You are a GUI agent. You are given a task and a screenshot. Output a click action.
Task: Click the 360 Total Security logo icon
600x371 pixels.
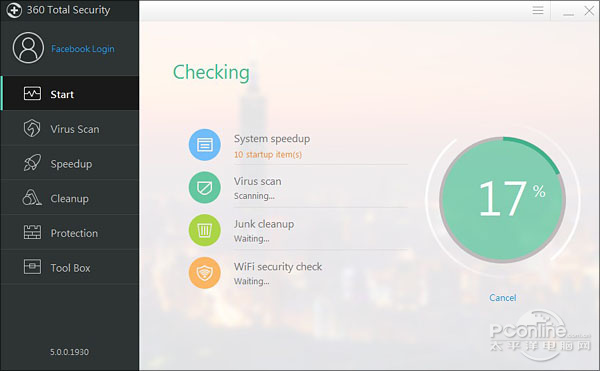point(14,10)
